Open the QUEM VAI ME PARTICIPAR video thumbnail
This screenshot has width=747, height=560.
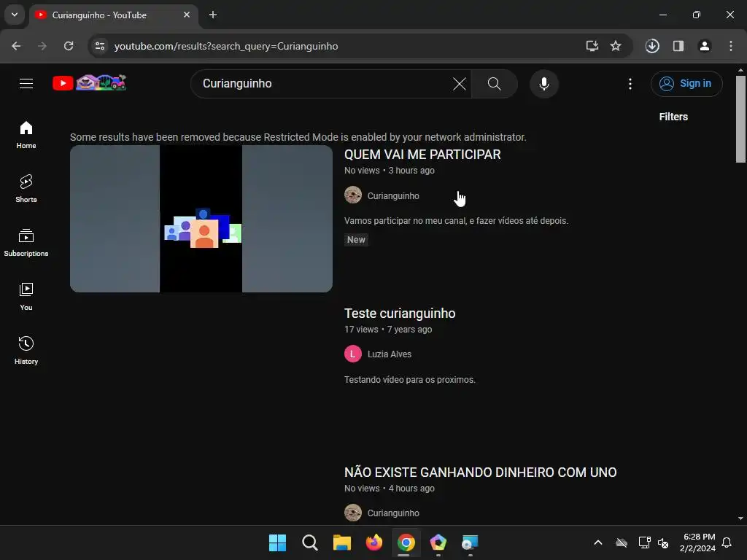[201, 219]
